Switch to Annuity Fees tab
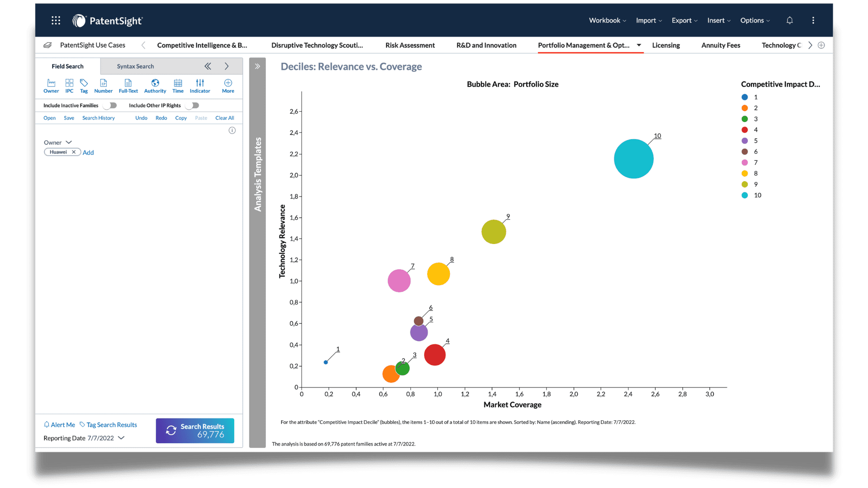This screenshot has width=868, height=488. coord(721,45)
